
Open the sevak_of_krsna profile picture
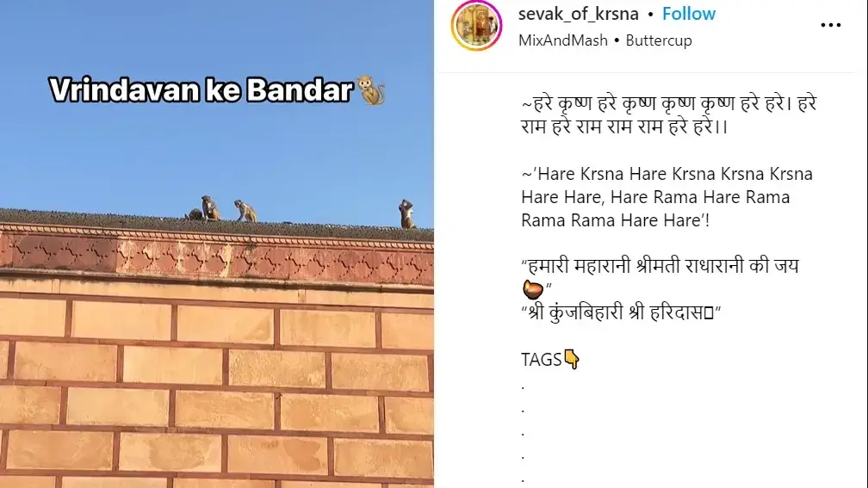point(477,26)
